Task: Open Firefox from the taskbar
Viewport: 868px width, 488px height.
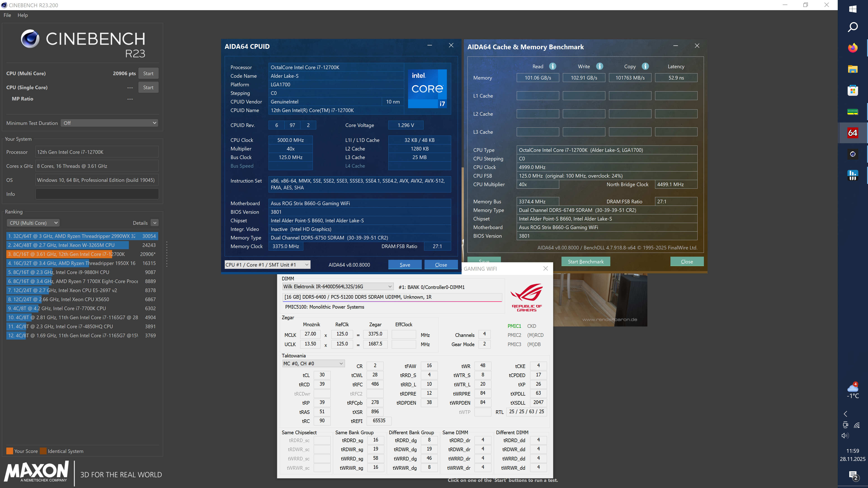Action: (x=852, y=48)
